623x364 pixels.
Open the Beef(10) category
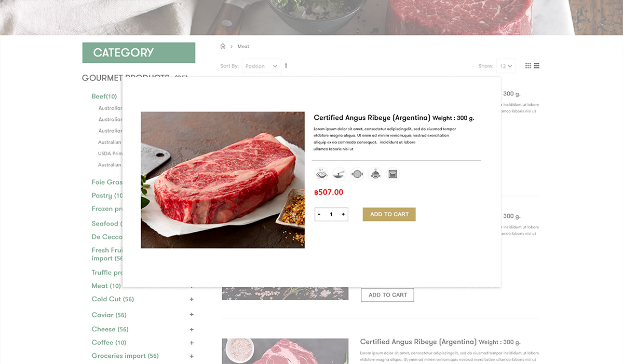tap(104, 96)
